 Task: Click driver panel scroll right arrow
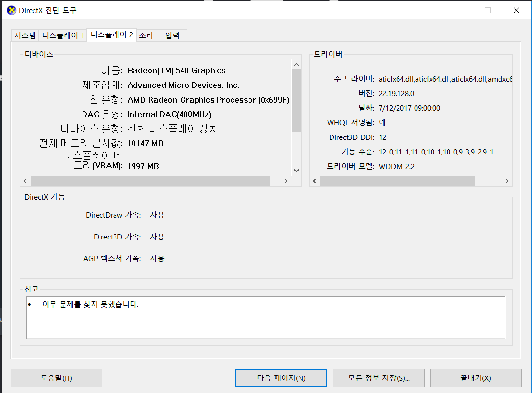coord(507,181)
